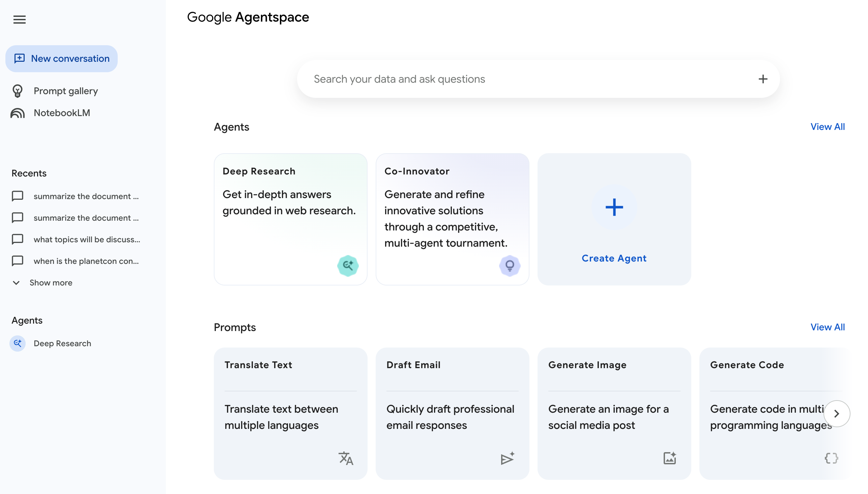Screen dimensions: 868x494
Task: Click the curly braces code icon
Action: coord(831,458)
